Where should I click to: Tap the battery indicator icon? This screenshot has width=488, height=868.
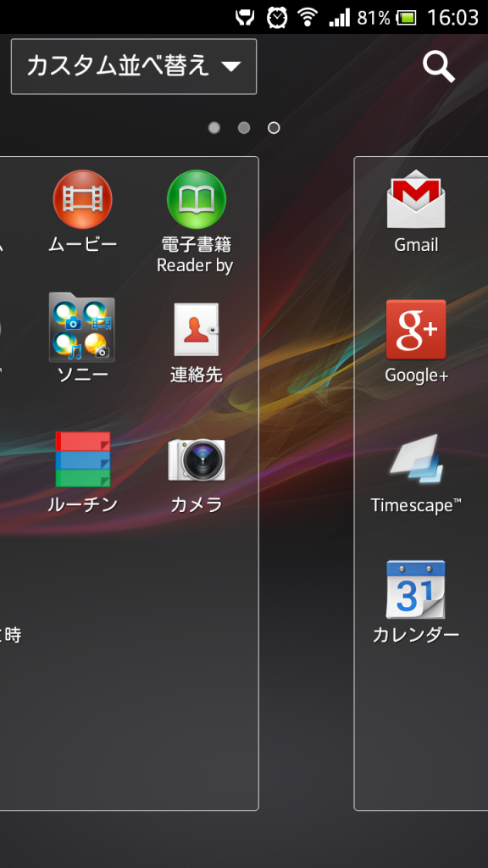click(x=407, y=18)
